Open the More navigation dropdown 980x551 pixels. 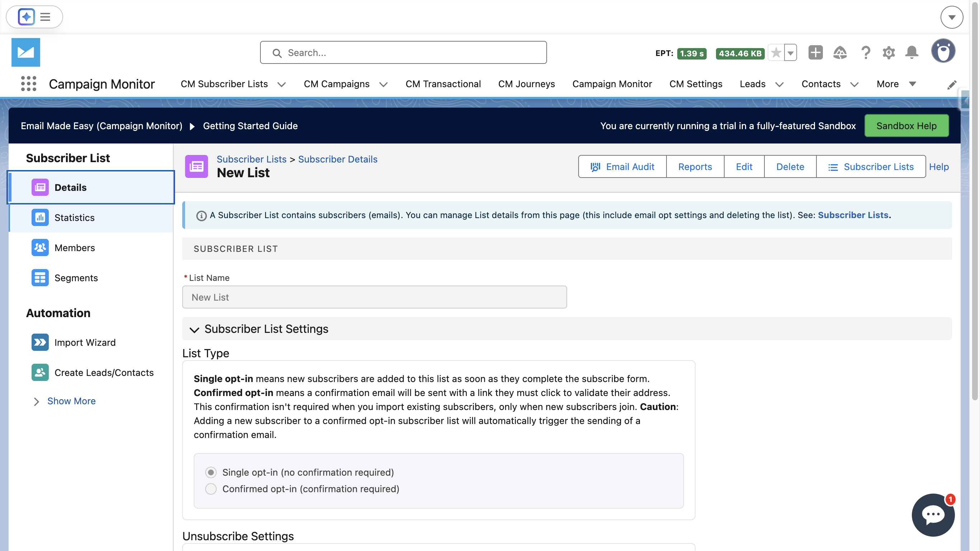coord(896,84)
